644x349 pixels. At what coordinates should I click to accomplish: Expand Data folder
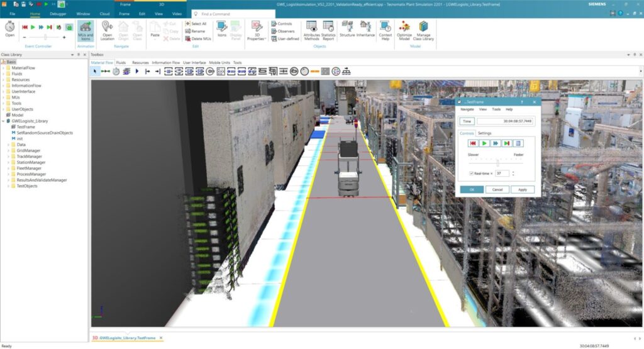(8, 145)
